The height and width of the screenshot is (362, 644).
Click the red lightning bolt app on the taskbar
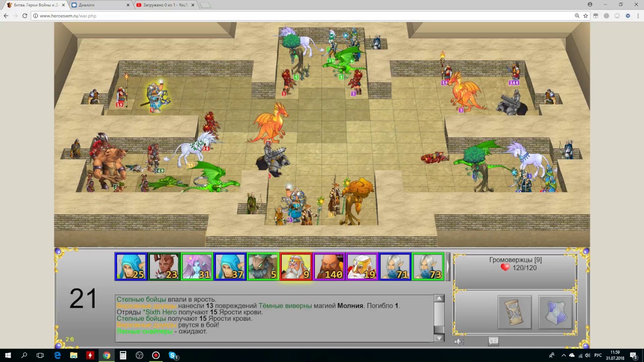[90, 355]
